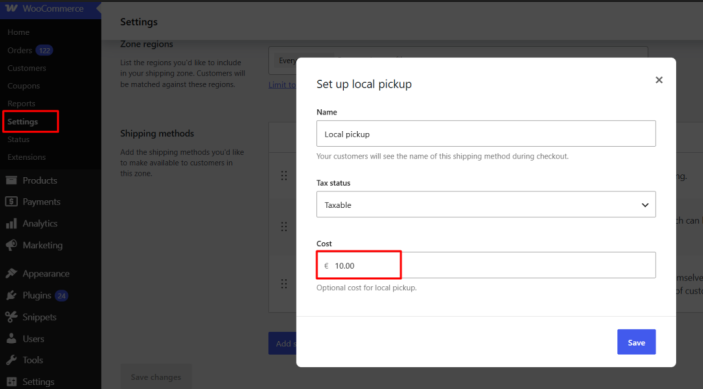The image size is (703, 389).
Task: Click the Optional cost for local pickup text
Action: (x=366, y=288)
